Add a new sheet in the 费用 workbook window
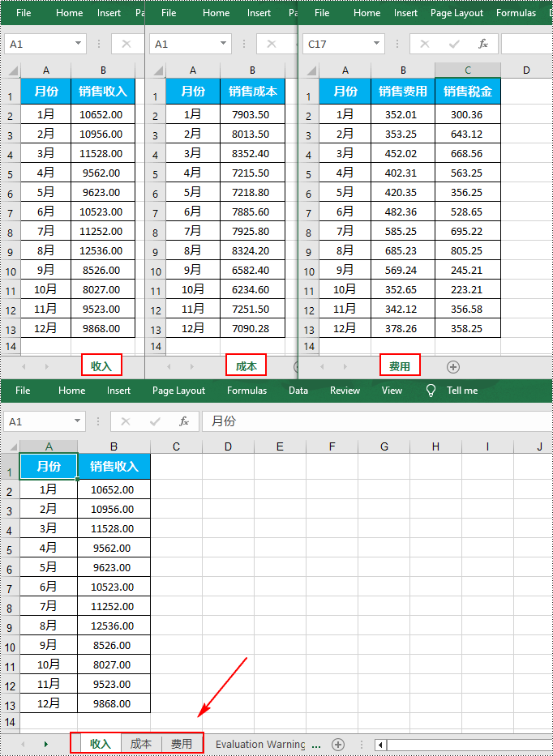 (452, 367)
